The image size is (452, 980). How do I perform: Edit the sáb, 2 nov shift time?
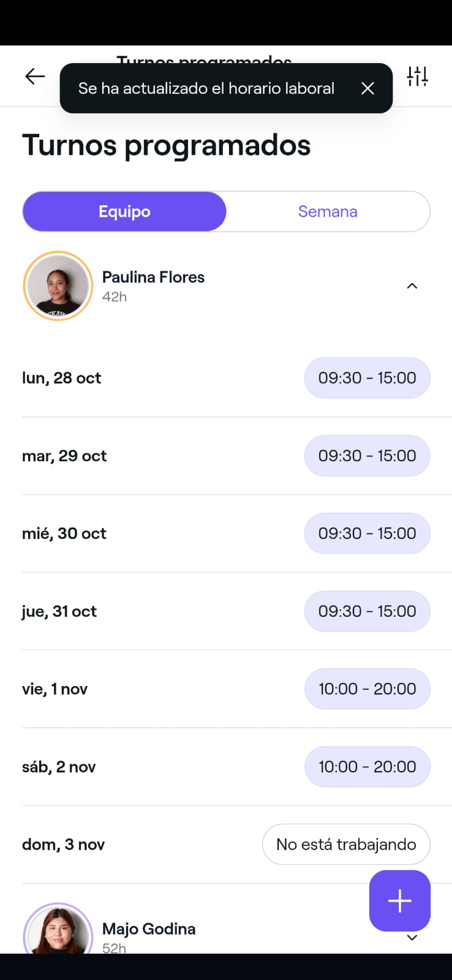pos(367,767)
